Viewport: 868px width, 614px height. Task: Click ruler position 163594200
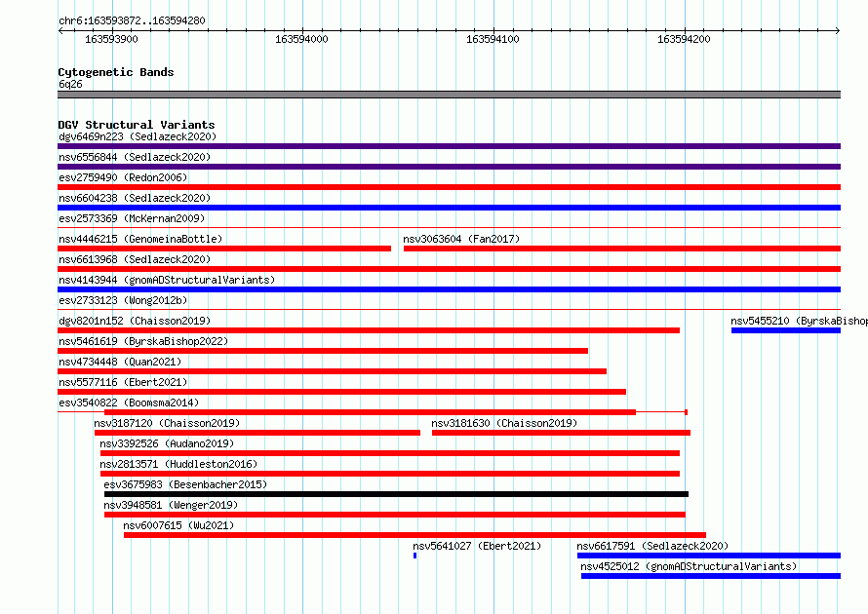point(684,39)
